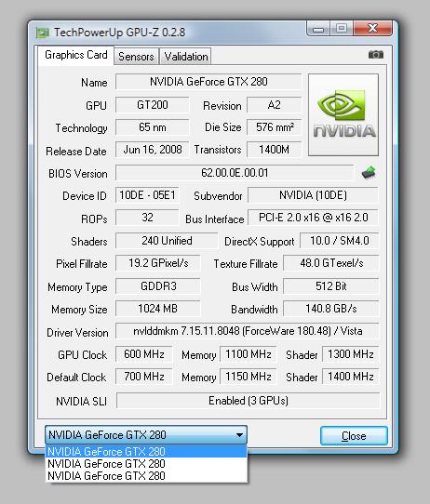Screen dimensions: 430x504
Task: Choose the highlighted first GTX 280 entry
Action: [146, 452]
